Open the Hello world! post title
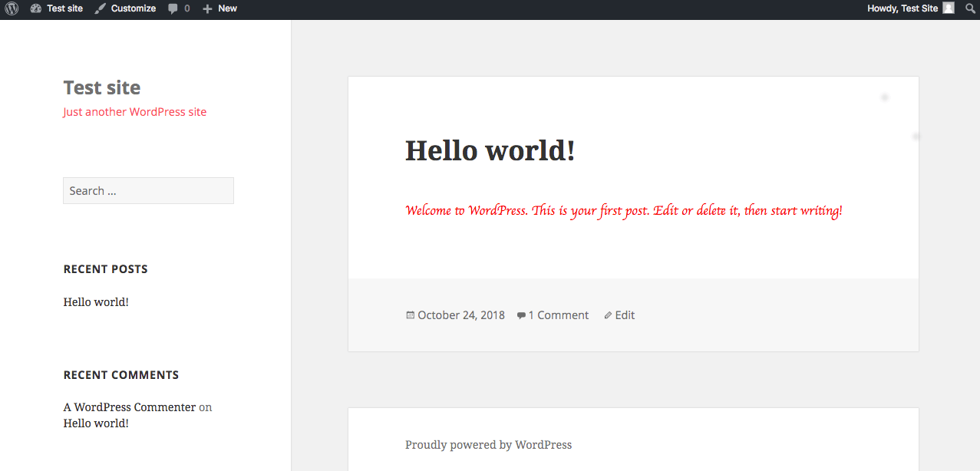Viewport: 980px width, 471px height. (490, 150)
